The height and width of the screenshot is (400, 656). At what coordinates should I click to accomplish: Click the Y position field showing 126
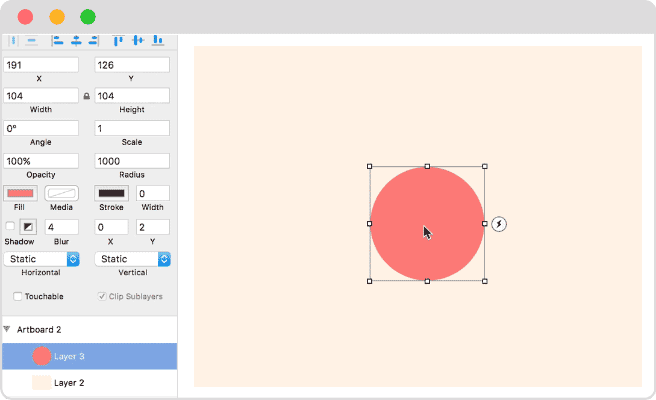[132, 65]
